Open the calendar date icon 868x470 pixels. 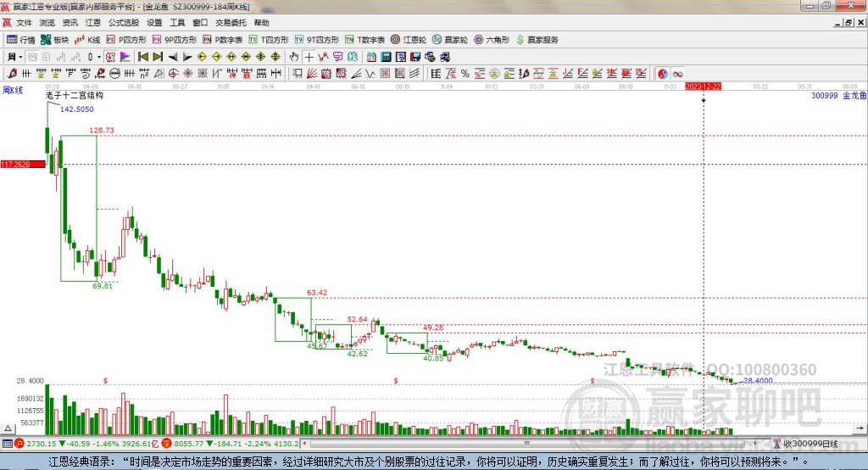pyautogui.click(x=371, y=57)
